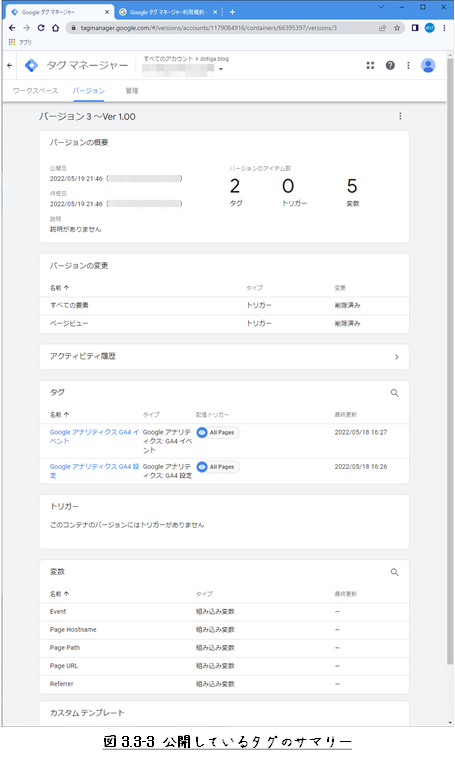Sort tags table by 名前 column
This screenshot has height=768, width=455.
59,415
